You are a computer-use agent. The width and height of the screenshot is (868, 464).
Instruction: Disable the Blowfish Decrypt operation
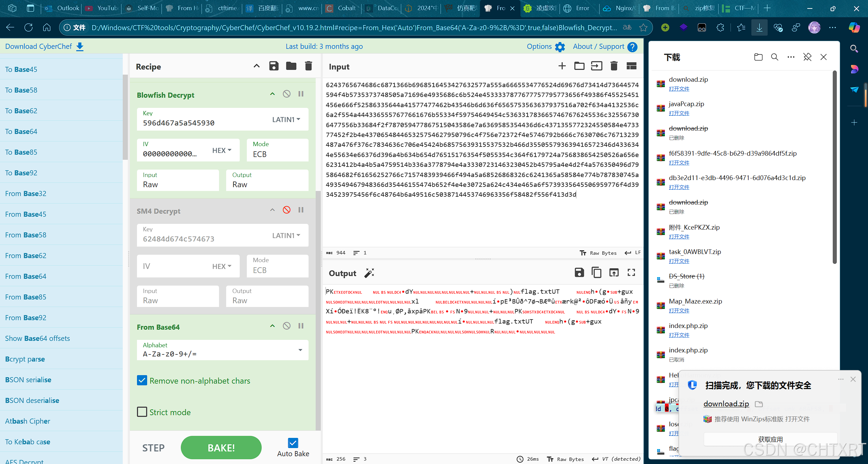click(287, 94)
